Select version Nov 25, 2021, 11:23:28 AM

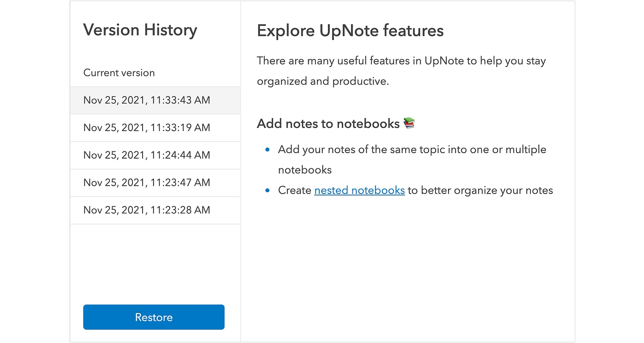click(155, 211)
